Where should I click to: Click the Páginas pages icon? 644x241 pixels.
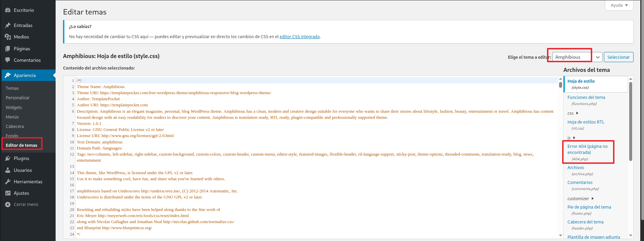(x=8, y=49)
